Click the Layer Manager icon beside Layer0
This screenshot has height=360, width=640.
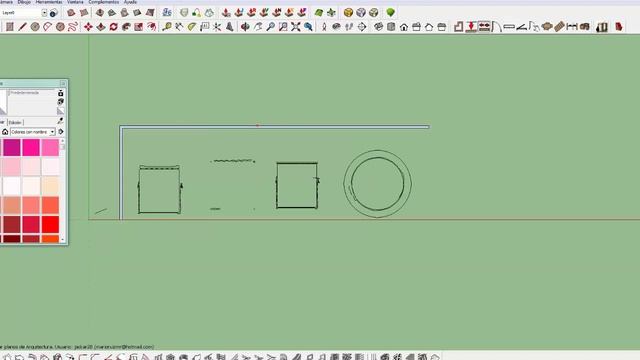click(53, 13)
